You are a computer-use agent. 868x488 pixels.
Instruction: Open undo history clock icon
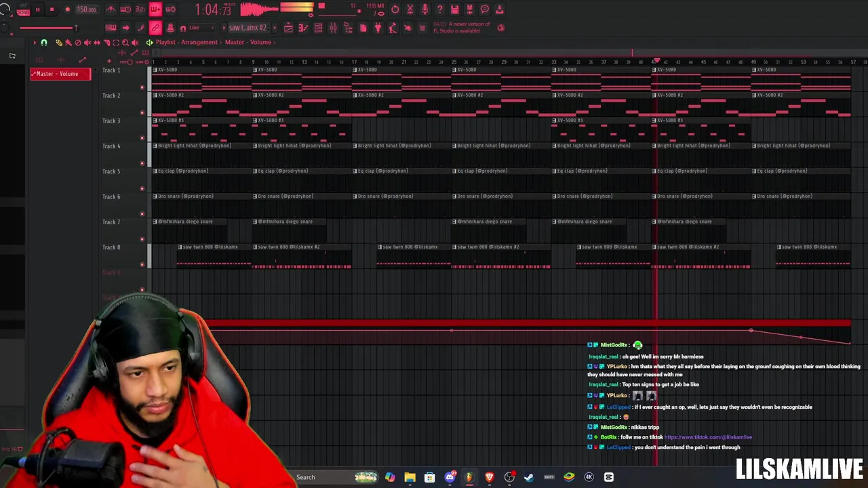tap(395, 9)
